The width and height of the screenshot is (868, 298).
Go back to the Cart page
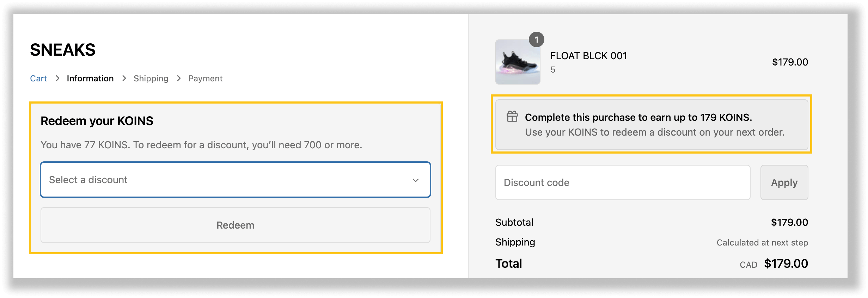(x=38, y=78)
